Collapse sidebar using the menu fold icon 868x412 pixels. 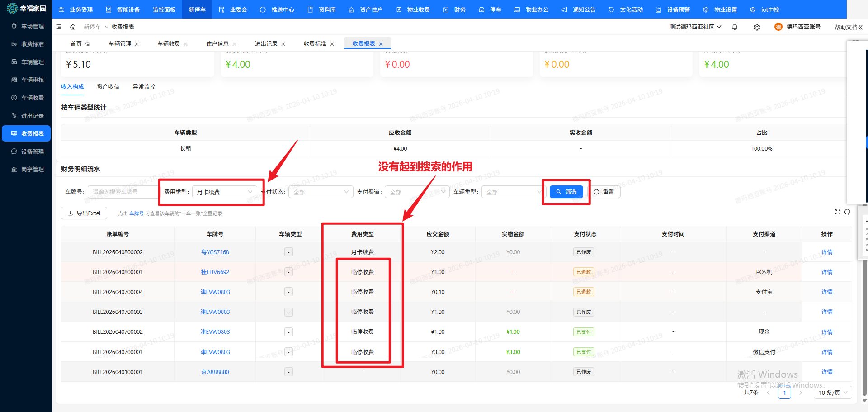coord(59,27)
